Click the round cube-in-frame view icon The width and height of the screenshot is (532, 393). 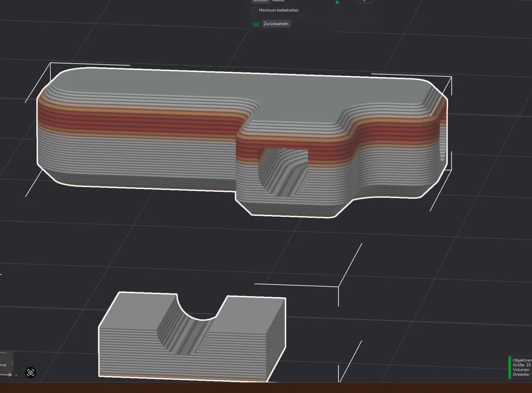[30, 373]
